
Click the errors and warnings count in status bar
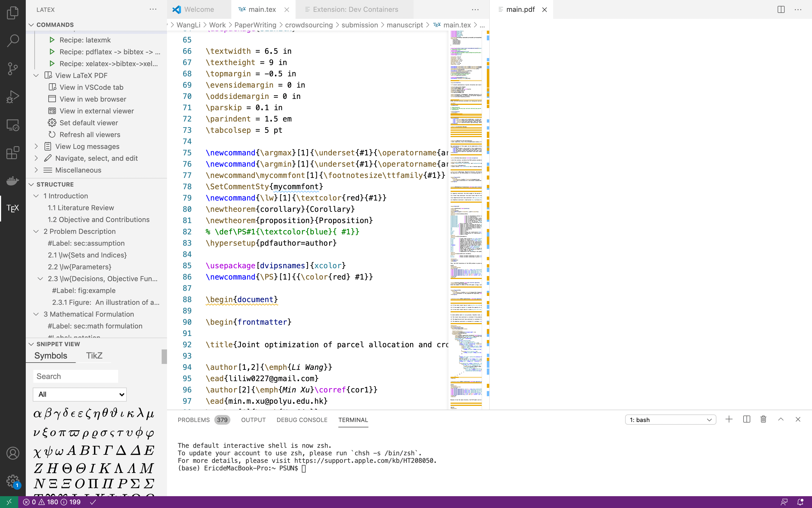pyautogui.click(x=52, y=502)
